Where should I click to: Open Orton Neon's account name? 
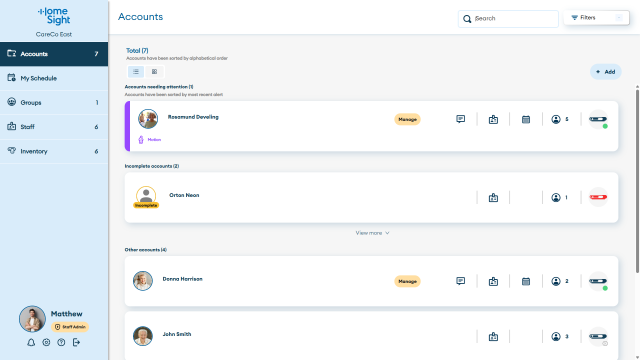click(x=184, y=195)
